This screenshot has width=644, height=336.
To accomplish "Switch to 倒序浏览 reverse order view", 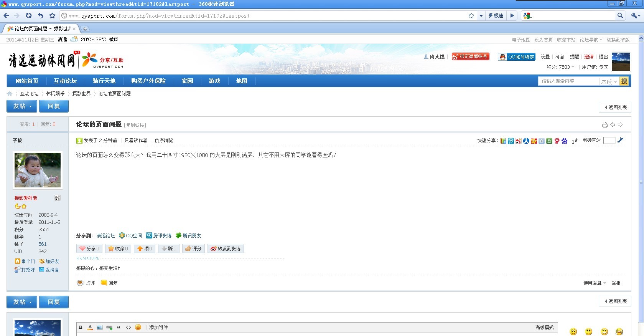I will 164,141.
